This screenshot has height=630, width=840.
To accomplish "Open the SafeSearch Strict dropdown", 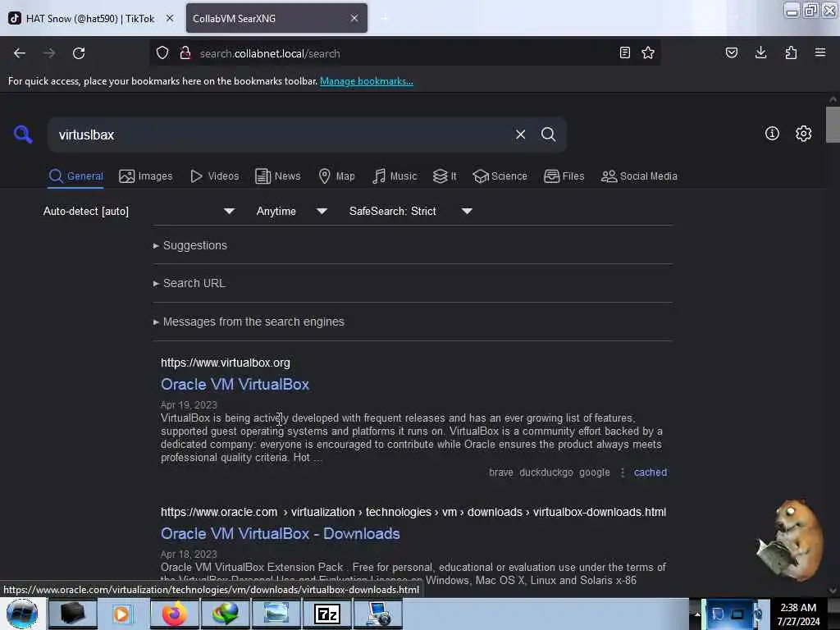I will tap(410, 211).
